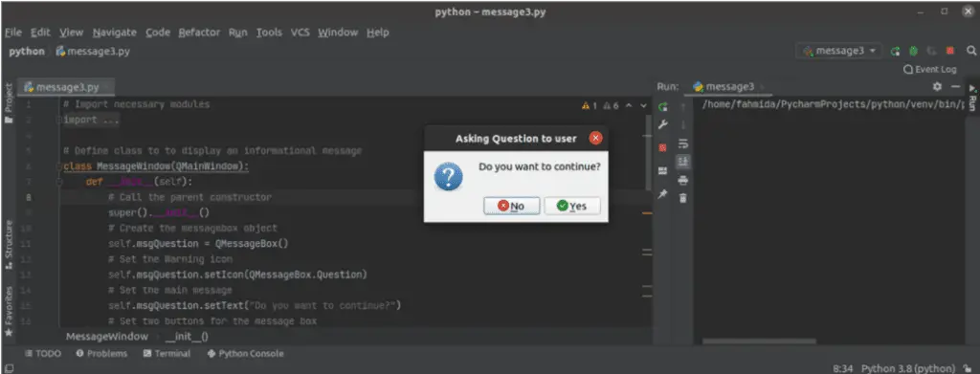
Task: Open the search magnifier icon at top right
Action: pos(970,52)
